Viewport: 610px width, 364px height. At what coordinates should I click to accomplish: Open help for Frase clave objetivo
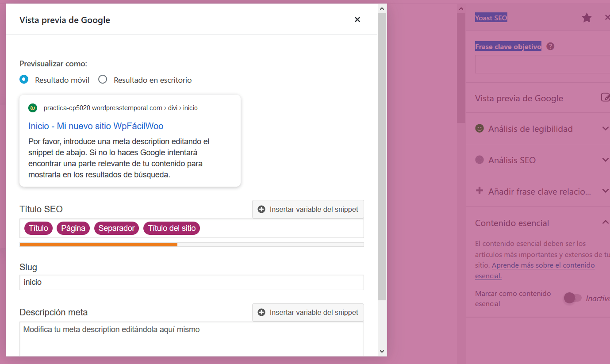[550, 46]
